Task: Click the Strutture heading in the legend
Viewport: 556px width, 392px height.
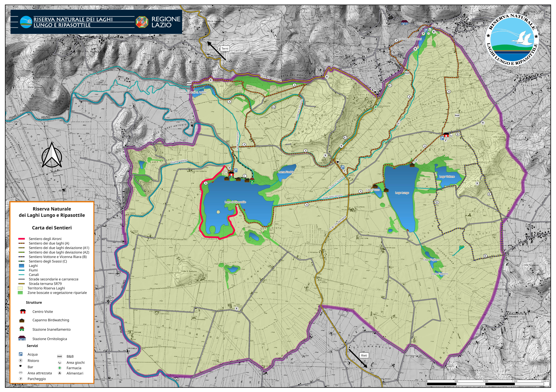Action: pyautogui.click(x=34, y=302)
